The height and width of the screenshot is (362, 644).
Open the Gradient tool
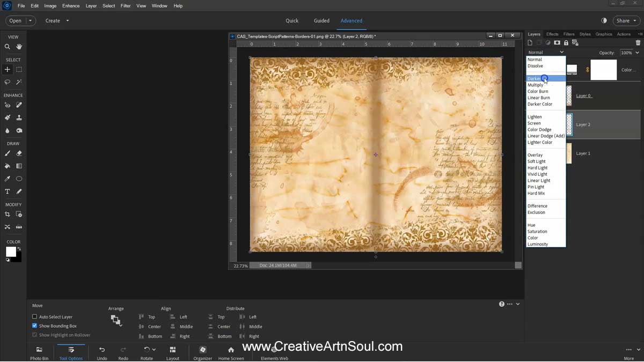(x=19, y=165)
